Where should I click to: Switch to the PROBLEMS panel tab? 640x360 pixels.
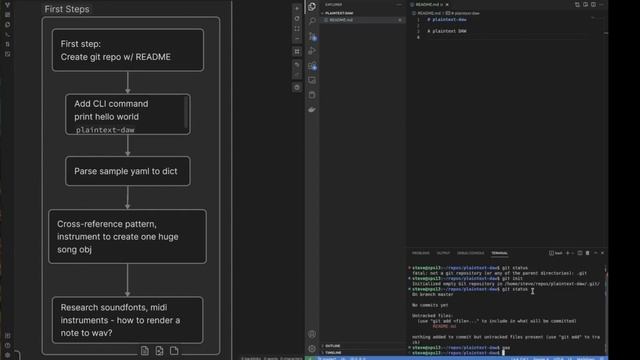[420, 253]
